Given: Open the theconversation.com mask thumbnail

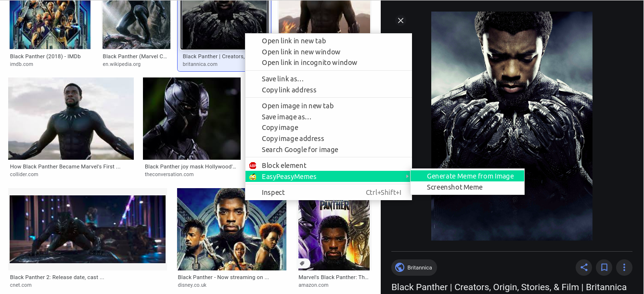Looking at the screenshot, I should click(x=192, y=118).
